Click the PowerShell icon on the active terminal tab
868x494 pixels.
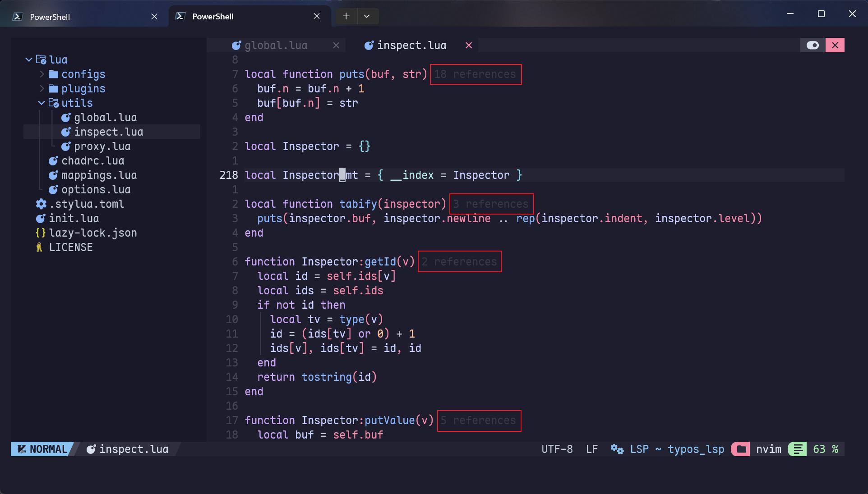point(180,16)
